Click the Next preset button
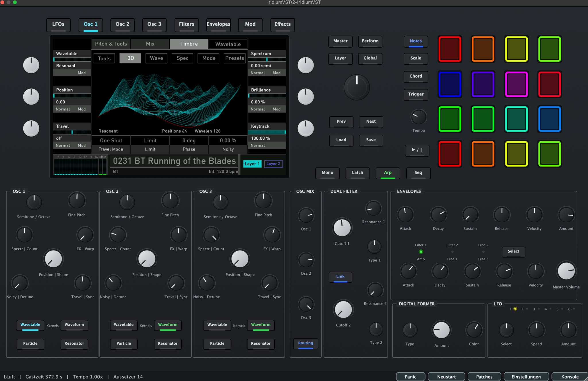 tap(371, 122)
